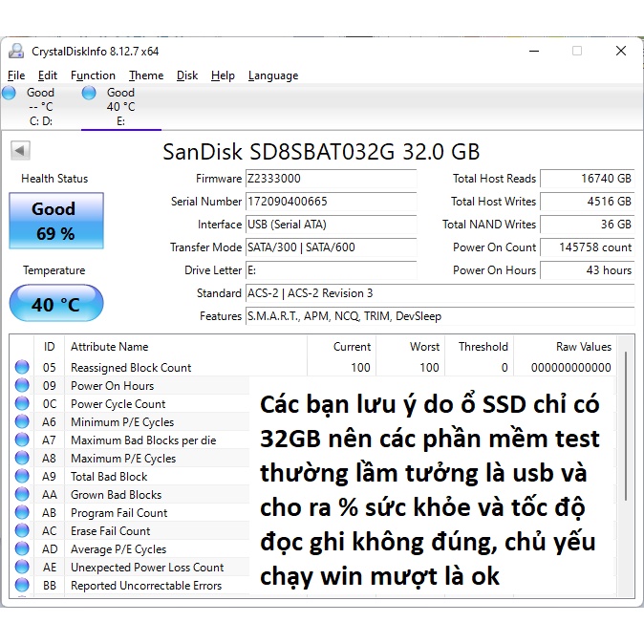Click the 40 °C temperature button
The height and width of the screenshot is (644, 644).
55,305
